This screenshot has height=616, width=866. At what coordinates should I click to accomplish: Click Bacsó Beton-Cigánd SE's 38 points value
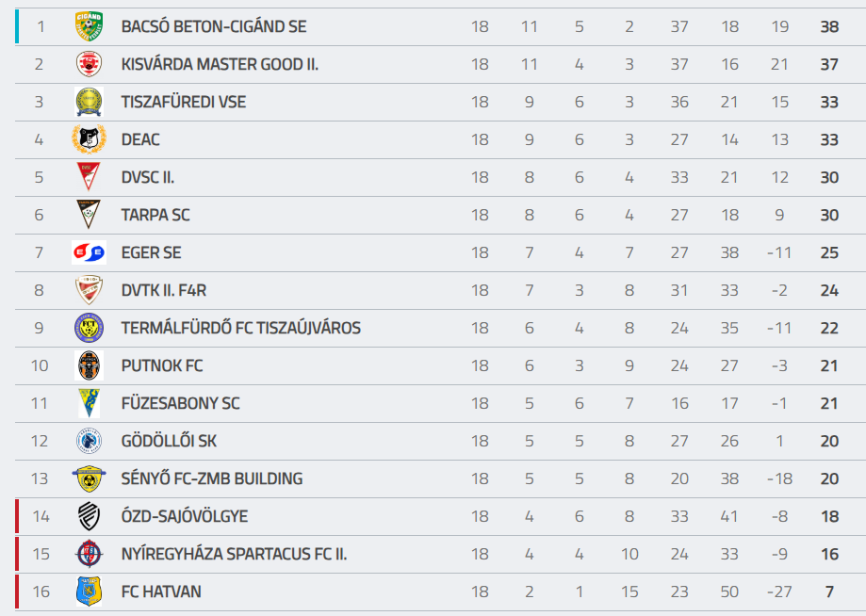pyautogui.click(x=829, y=26)
